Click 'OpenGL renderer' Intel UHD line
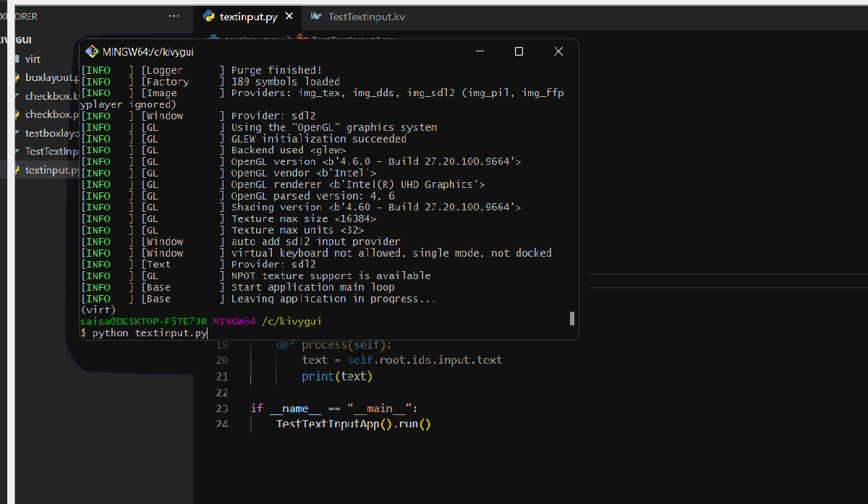The height and width of the screenshot is (504, 868). click(x=358, y=184)
